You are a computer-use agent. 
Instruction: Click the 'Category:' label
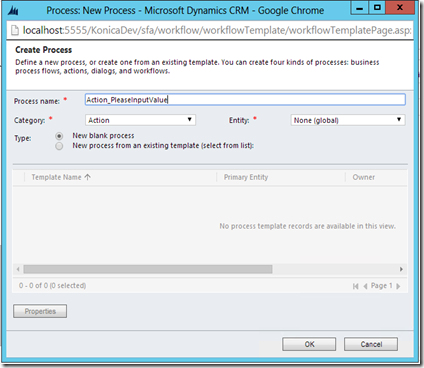29,120
